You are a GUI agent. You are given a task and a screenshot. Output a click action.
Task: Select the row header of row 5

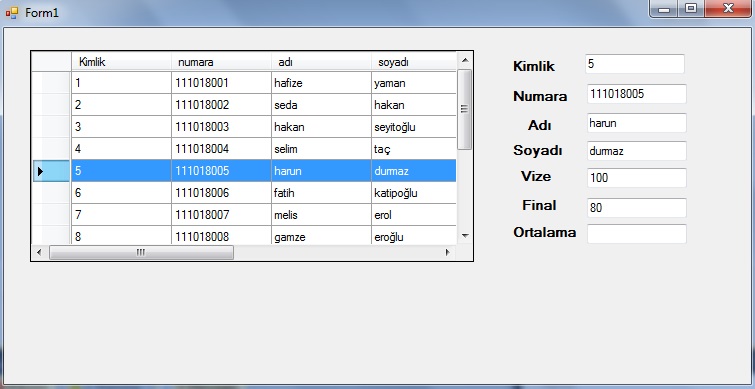(52, 171)
